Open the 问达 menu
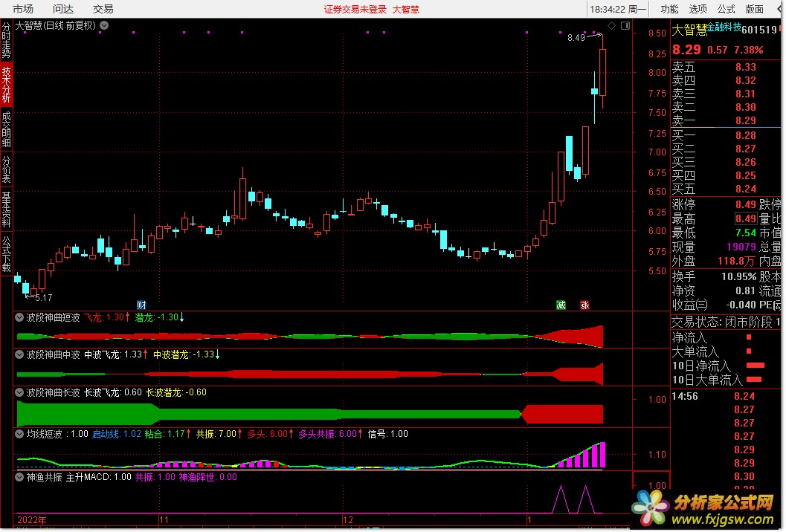This screenshot has height=532, width=786. [x=62, y=9]
